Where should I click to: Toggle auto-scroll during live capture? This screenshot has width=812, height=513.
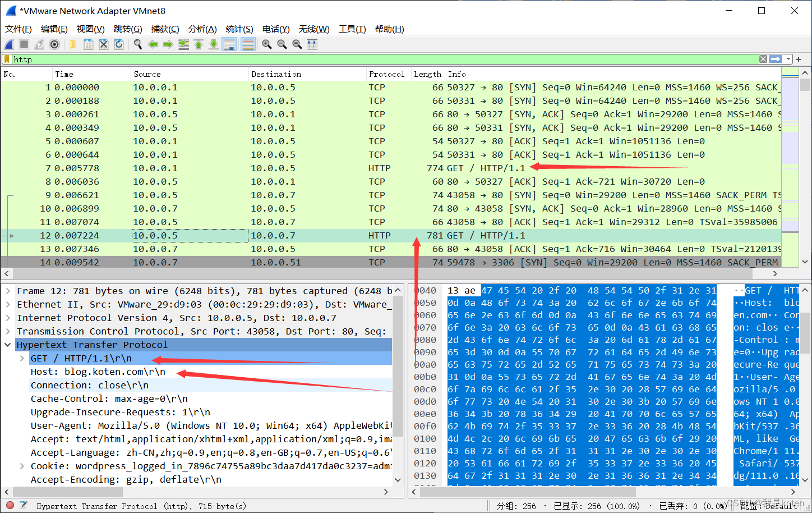pos(229,44)
